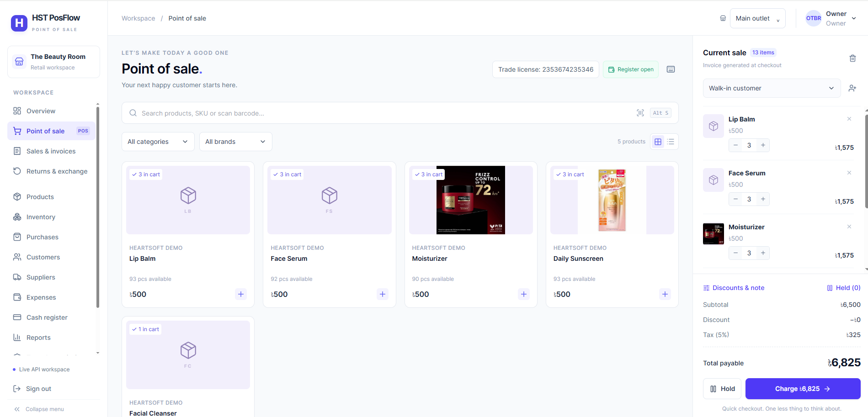Switch to list view of products
868x417 pixels.
(x=671, y=142)
